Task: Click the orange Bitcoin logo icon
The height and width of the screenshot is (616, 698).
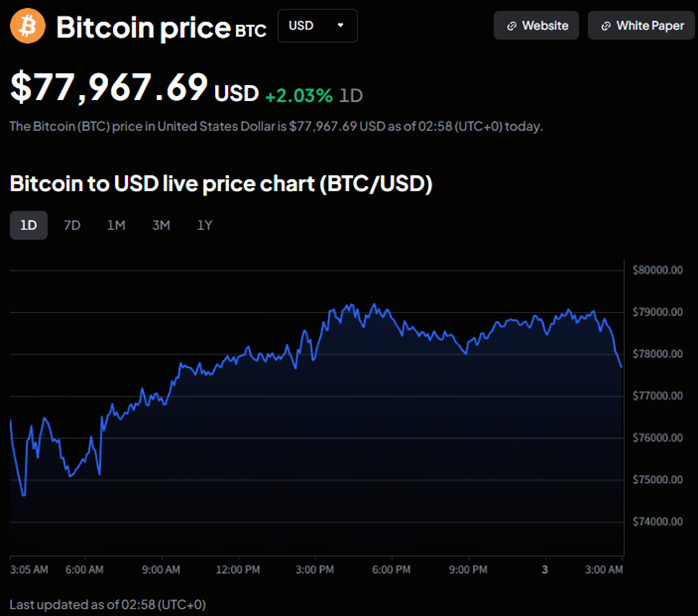Action: click(x=28, y=27)
